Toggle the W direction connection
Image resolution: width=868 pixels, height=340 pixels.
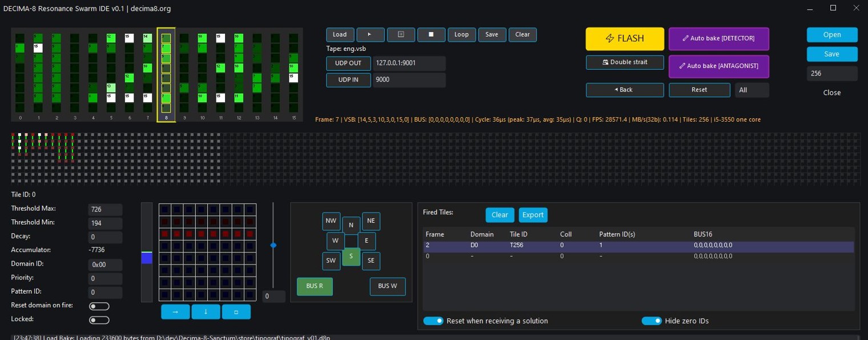coord(335,241)
